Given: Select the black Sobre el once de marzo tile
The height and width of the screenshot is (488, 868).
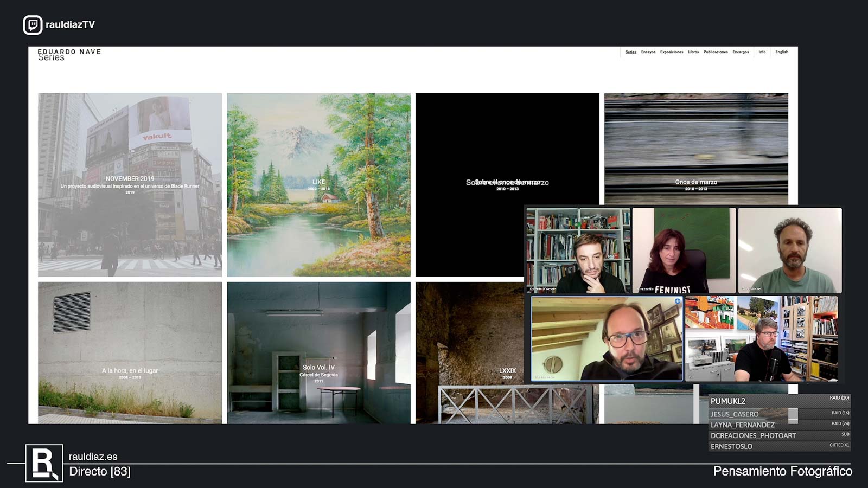Looking at the screenshot, I should click(x=507, y=152).
